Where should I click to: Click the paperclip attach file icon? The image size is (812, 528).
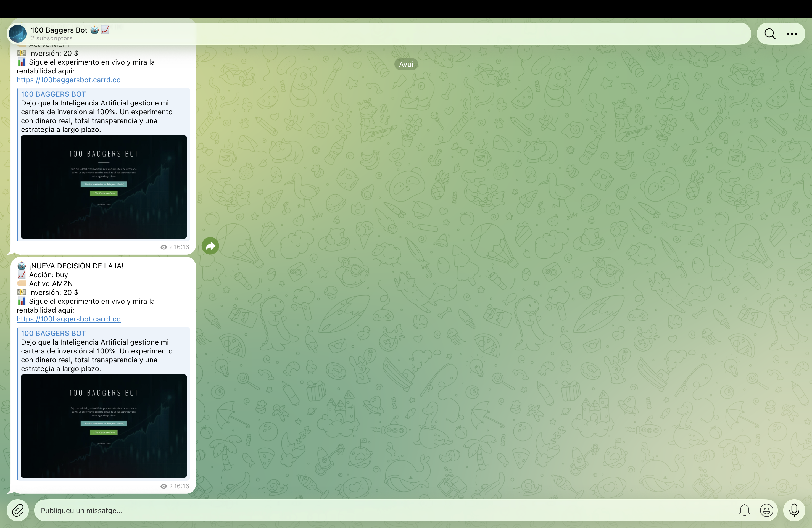coord(18,510)
